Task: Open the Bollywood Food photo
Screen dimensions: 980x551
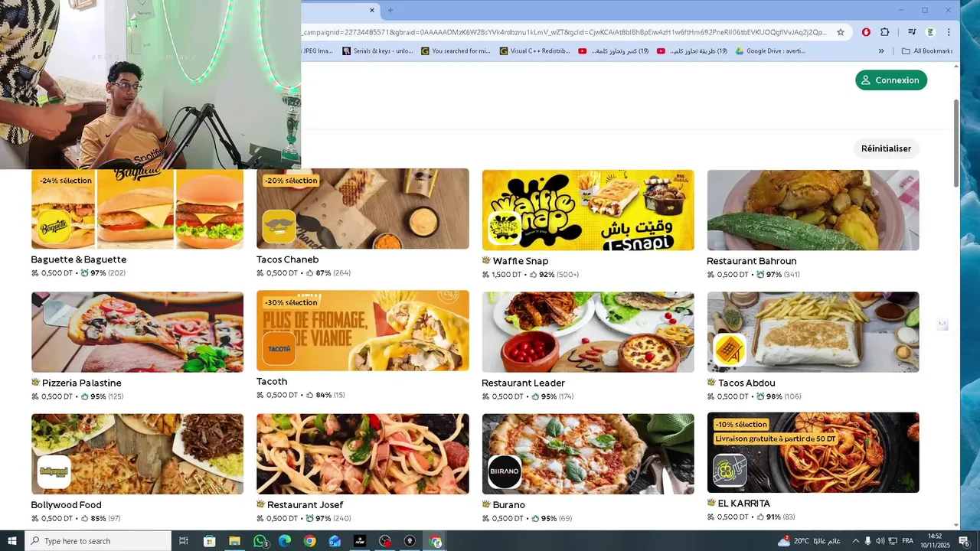Action: [x=137, y=454]
